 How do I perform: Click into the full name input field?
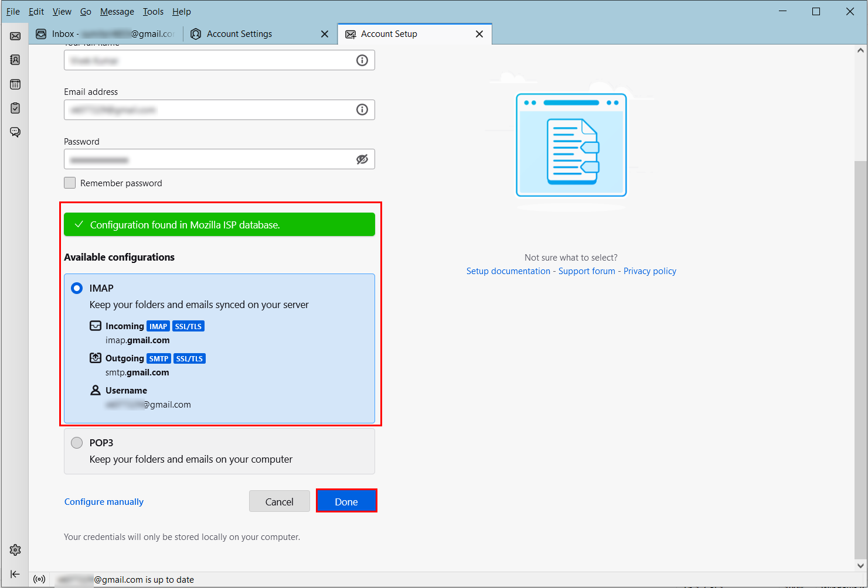(x=219, y=60)
